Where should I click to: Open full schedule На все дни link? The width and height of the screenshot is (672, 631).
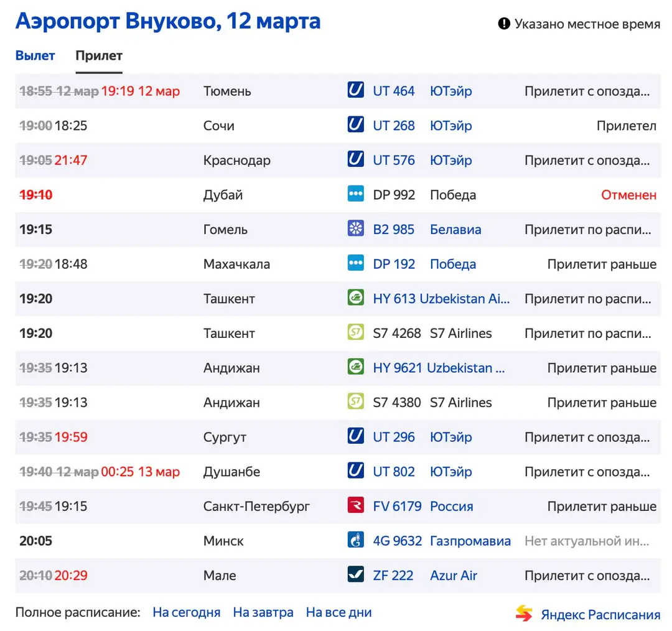point(338,612)
